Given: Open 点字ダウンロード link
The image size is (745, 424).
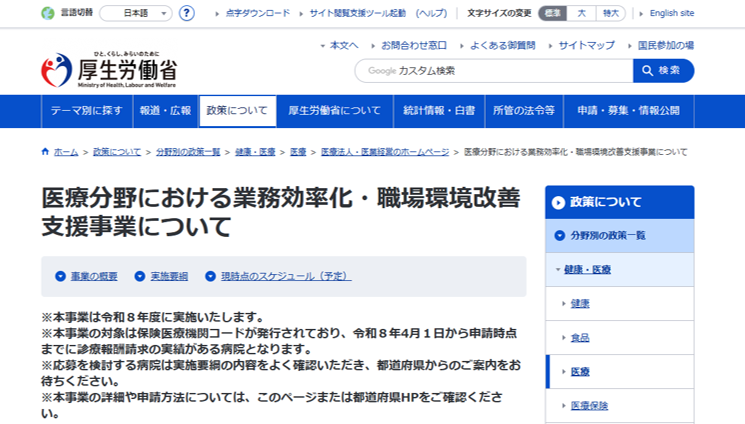Looking at the screenshot, I should tap(258, 13).
